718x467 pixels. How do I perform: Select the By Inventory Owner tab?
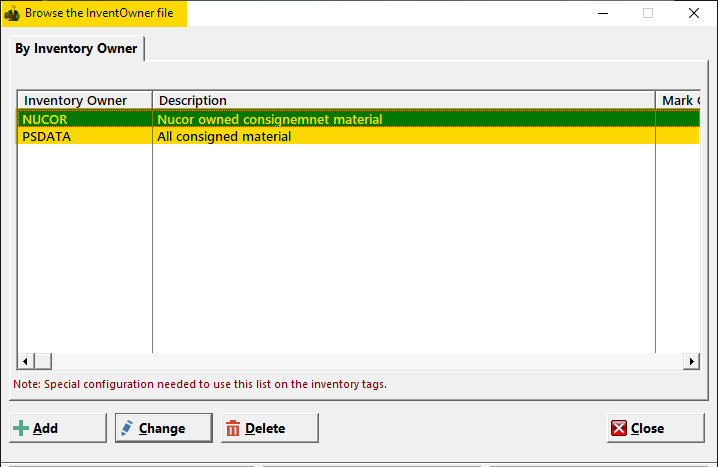click(x=76, y=49)
